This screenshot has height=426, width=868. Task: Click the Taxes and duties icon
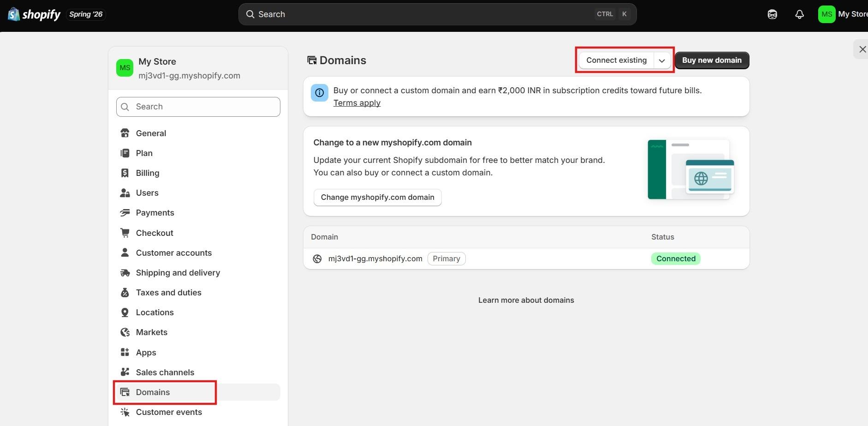(125, 293)
